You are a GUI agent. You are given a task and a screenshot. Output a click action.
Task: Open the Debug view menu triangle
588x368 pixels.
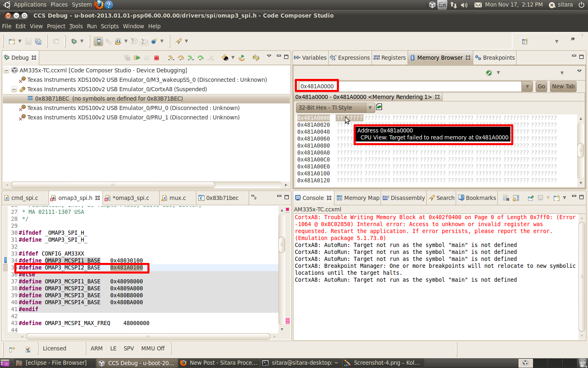(269, 56)
